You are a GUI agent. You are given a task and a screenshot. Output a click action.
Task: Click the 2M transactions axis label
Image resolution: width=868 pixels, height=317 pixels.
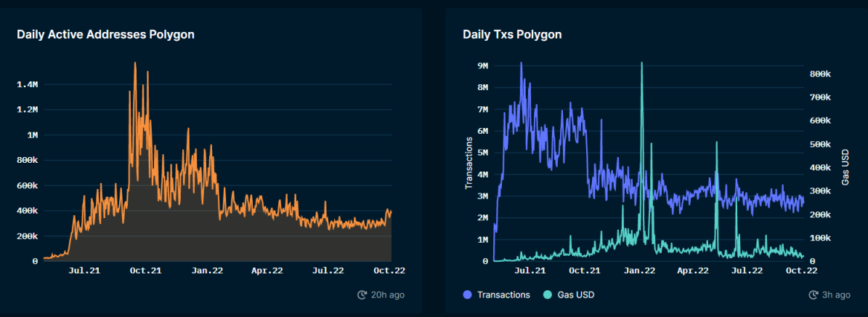pyautogui.click(x=482, y=218)
